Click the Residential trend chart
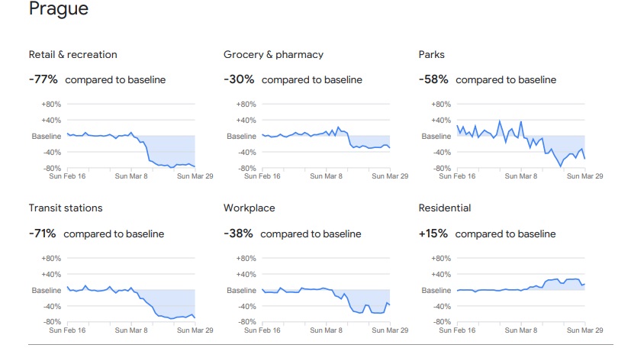 pos(521,290)
